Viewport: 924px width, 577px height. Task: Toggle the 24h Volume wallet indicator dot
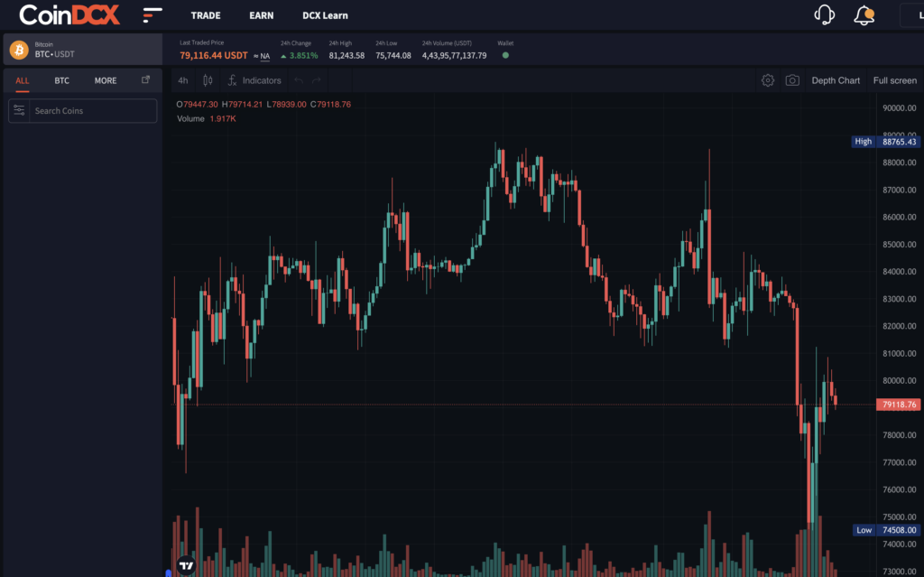[504, 55]
